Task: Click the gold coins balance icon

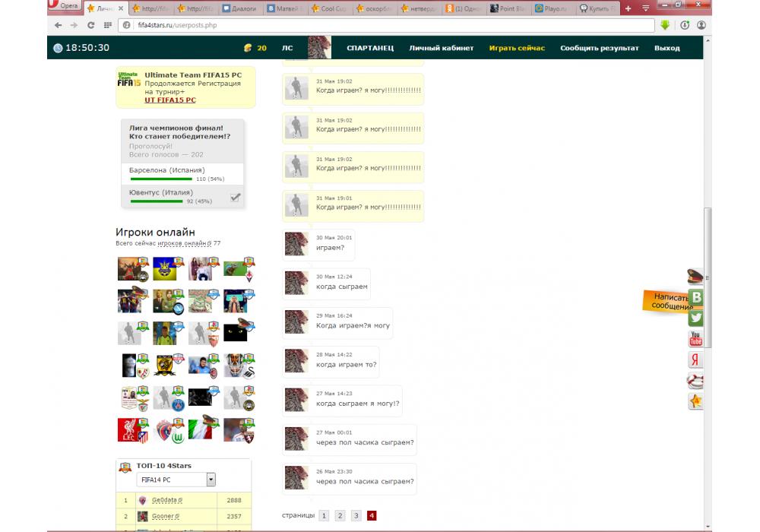Action: [247, 48]
